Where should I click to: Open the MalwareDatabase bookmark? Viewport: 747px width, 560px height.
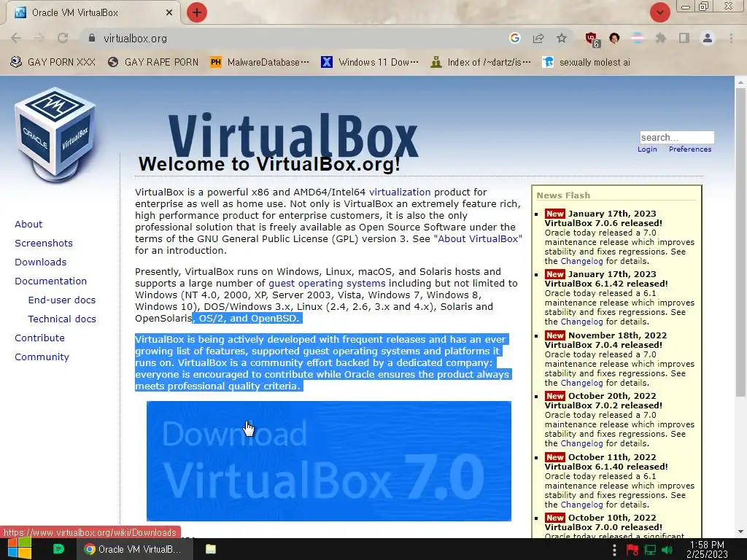click(x=260, y=63)
